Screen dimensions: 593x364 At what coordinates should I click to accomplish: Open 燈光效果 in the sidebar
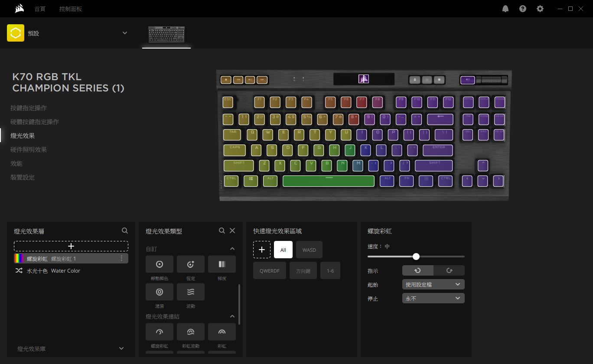point(23,136)
